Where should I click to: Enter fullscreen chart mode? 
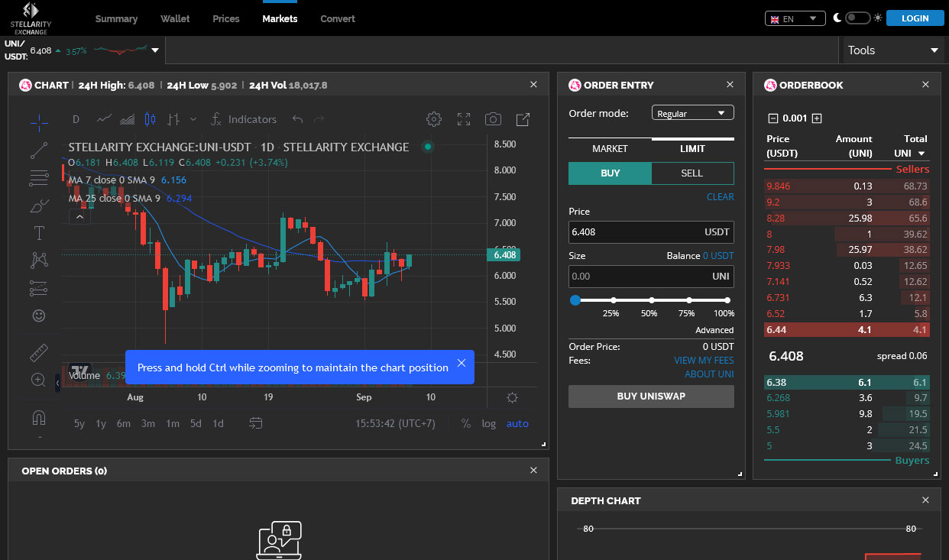click(x=464, y=119)
